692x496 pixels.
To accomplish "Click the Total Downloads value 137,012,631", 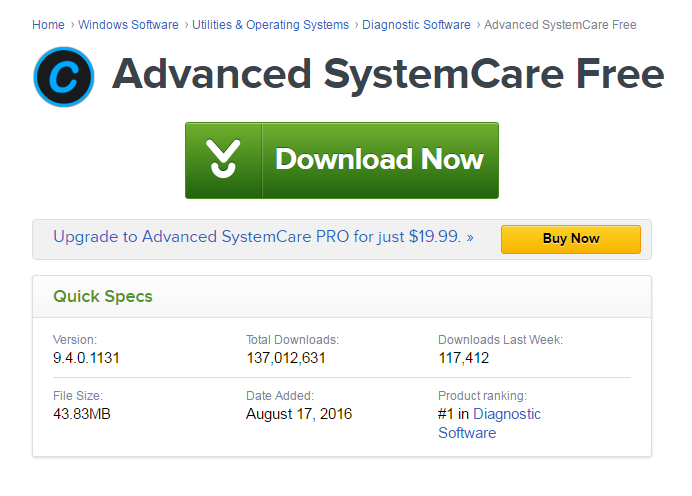I will coord(286,358).
